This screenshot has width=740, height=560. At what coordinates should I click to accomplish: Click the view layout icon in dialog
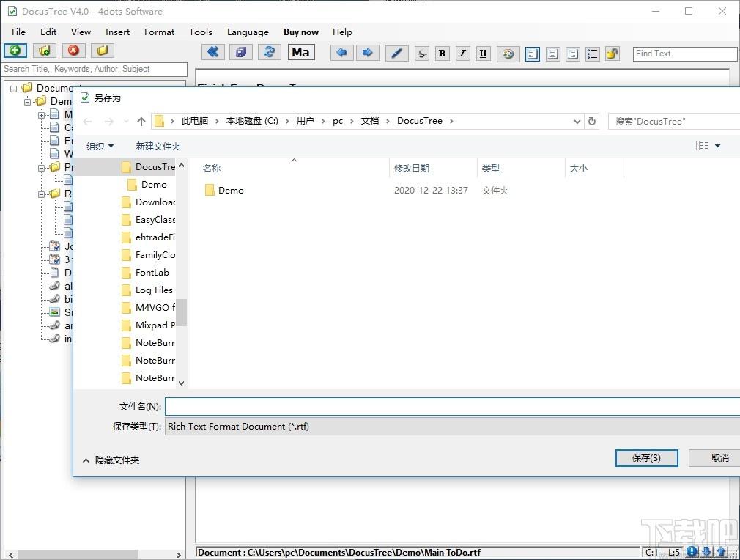pyautogui.click(x=702, y=145)
